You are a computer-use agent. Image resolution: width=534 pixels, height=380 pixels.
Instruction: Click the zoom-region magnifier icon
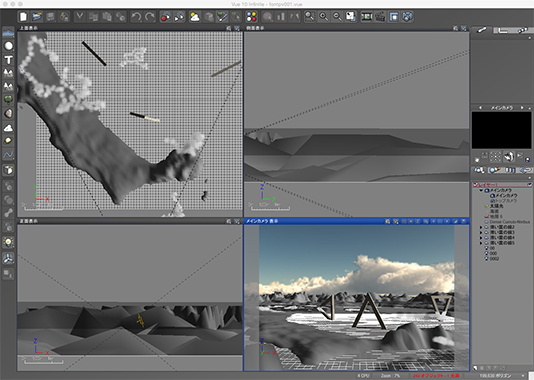point(310,16)
